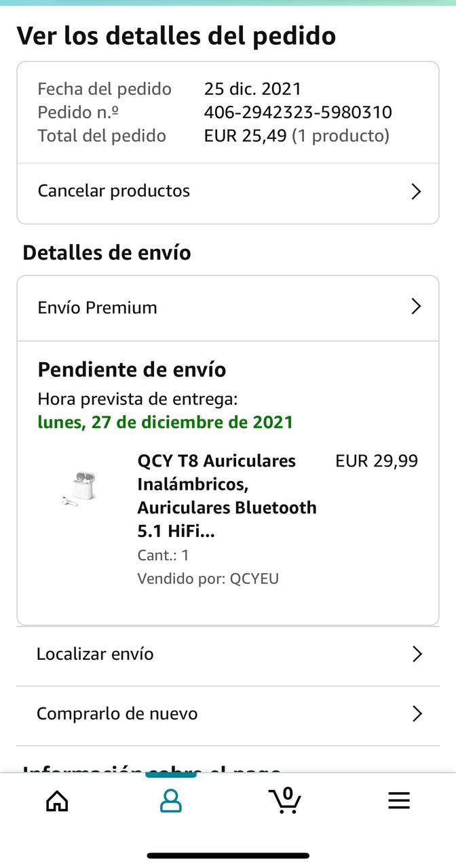Image resolution: width=456 pixels, height=868 pixels.
Task: Tap the order total EUR 25,49
Action: [x=246, y=136]
